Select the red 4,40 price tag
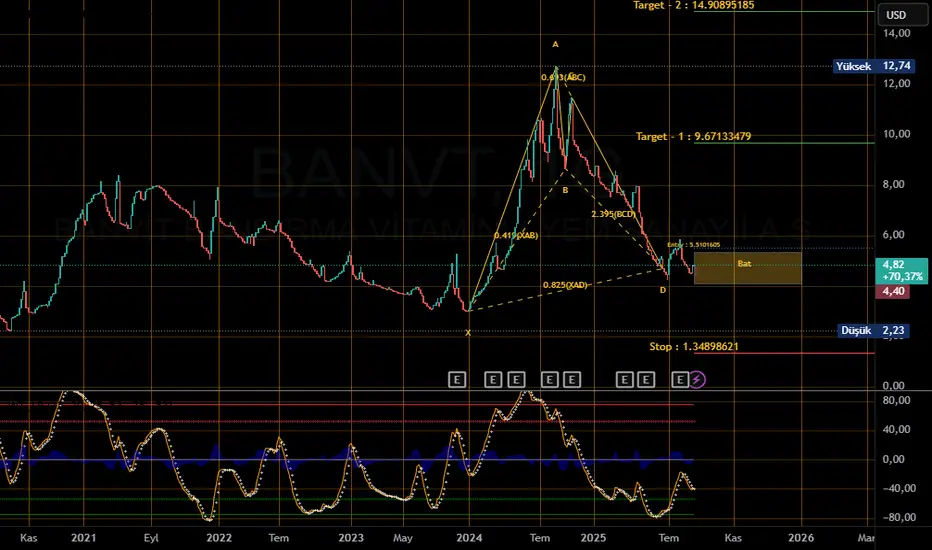 [x=891, y=291]
